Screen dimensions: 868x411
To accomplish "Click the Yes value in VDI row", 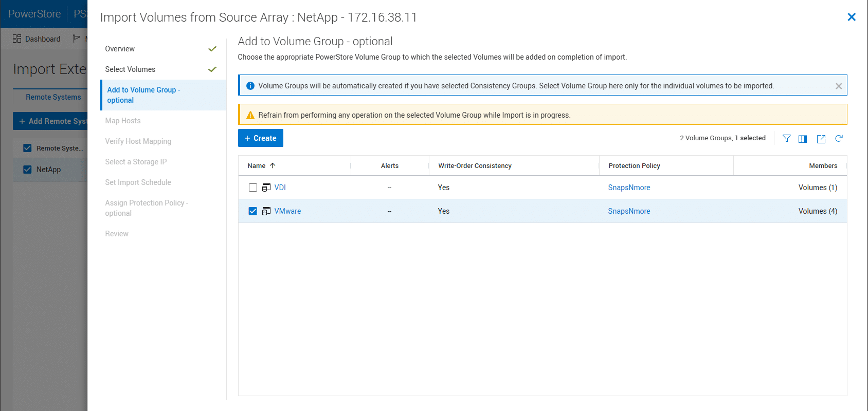I will (x=444, y=188).
